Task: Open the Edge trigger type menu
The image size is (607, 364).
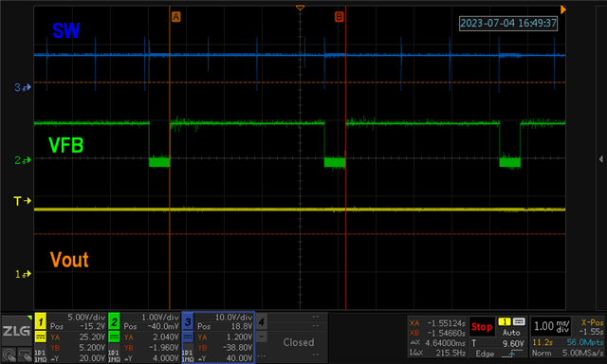Action: click(485, 354)
